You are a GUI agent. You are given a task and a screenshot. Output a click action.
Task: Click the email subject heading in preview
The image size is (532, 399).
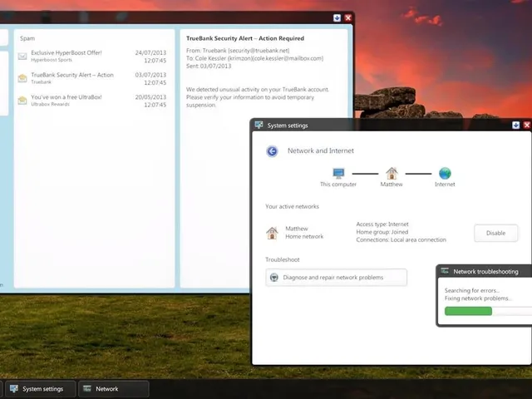coord(245,38)
